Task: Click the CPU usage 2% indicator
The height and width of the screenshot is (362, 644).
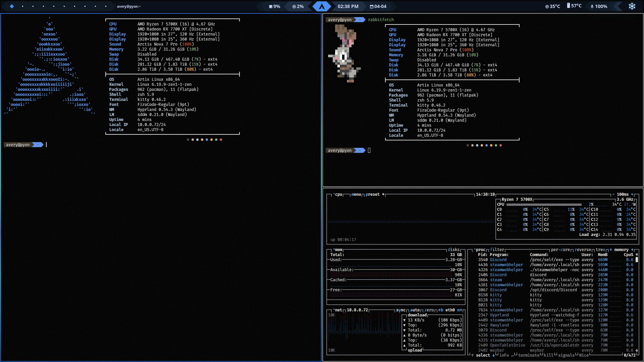Action: [x=298, y=6]
